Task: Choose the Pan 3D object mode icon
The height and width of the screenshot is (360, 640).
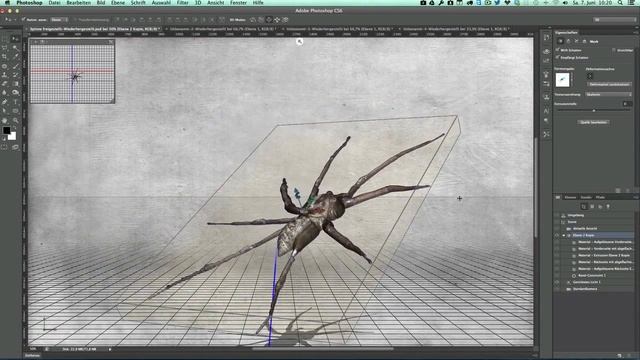Action: tap(269, 19)
